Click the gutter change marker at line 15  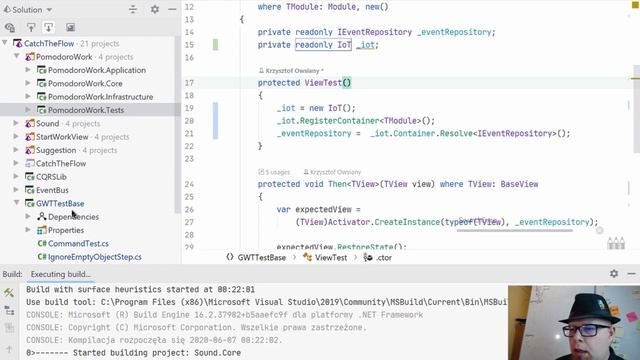(216, 44)
